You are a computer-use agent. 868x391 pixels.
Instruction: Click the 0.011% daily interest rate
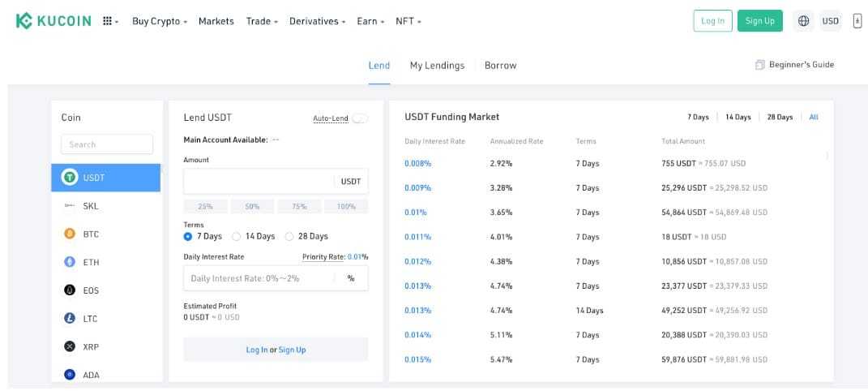pyautogui.click(x=418, y=237)
